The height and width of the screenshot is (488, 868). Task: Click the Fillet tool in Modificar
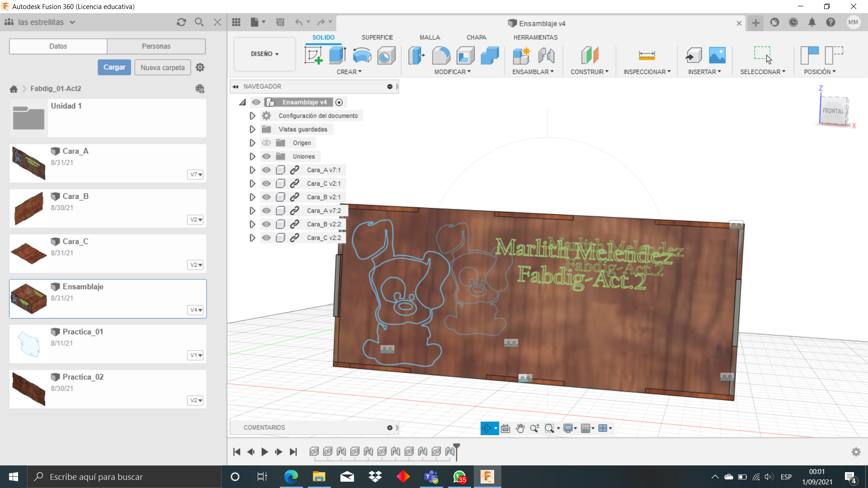tap(441, 56)
